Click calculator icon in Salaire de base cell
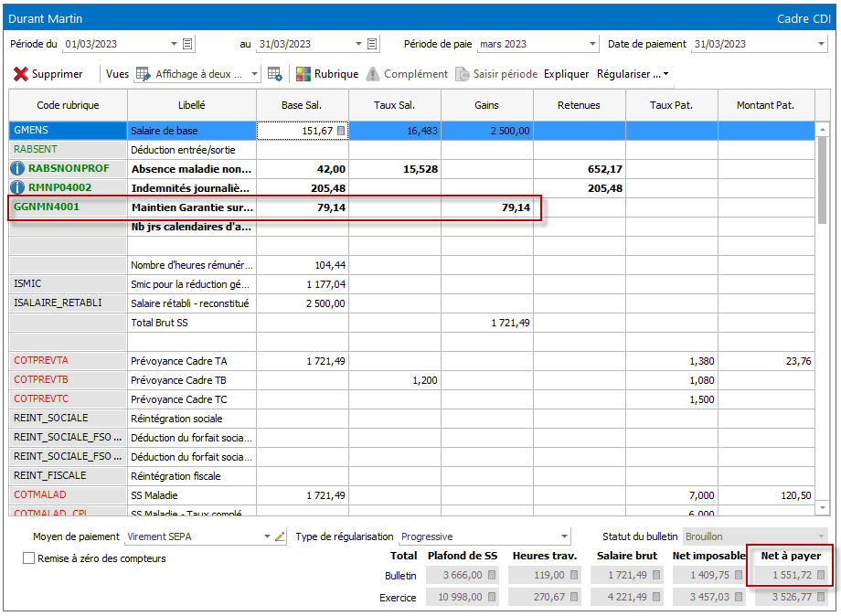Image resolution: width=841 pixels, height=616 pixels. point(341,131)
